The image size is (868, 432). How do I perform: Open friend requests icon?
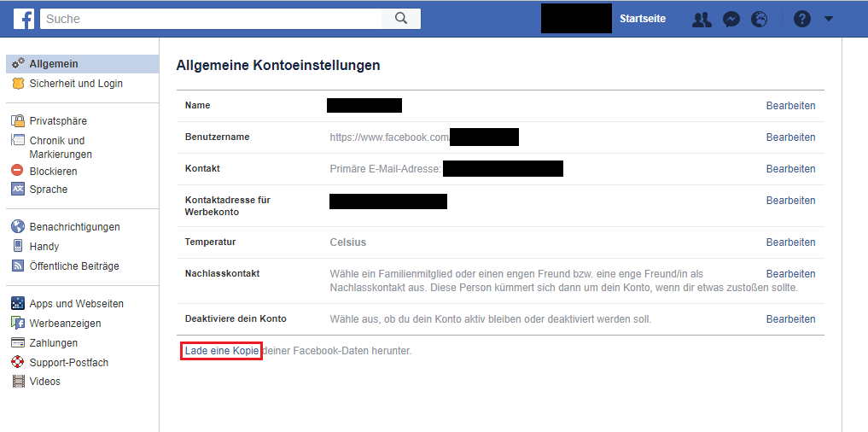tap(702, 19)
